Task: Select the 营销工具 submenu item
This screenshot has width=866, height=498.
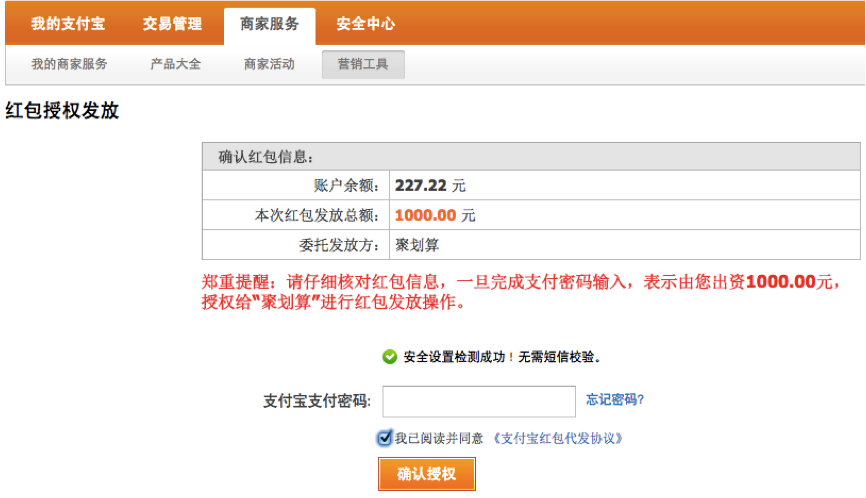Action: coord(363,64)
